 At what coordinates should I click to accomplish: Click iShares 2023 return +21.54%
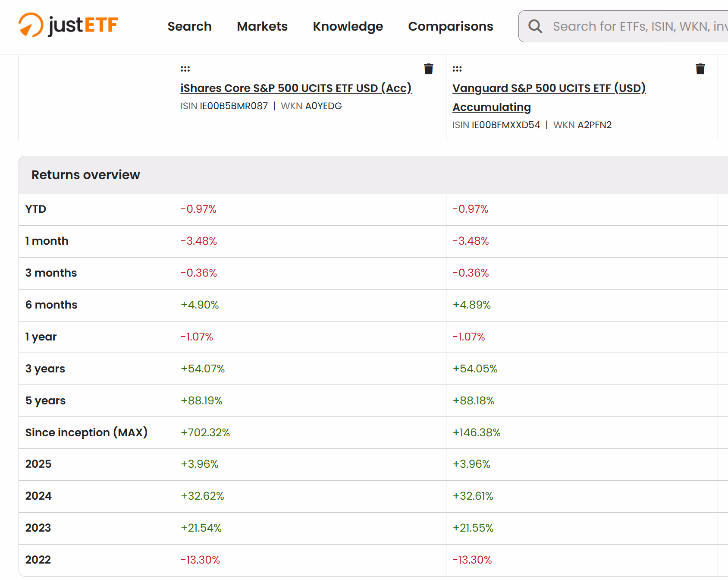point(201,528)
